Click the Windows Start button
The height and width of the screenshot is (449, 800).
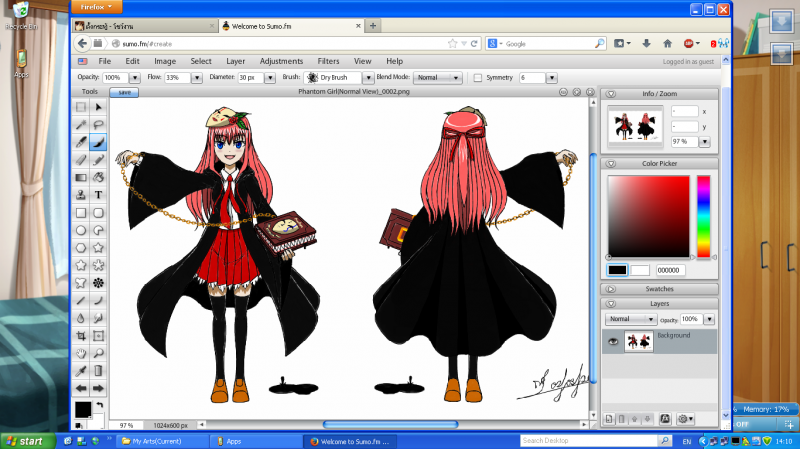click(x=27, y=440)
